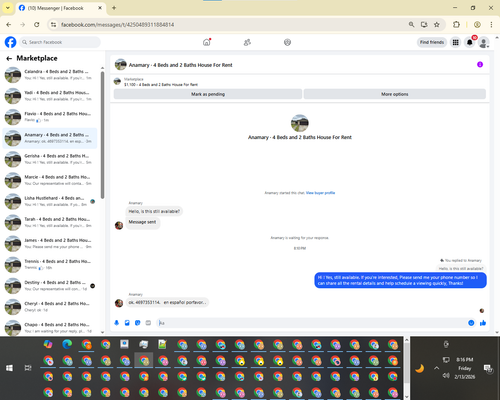Click the More options button
The height and width of the screenshot is (400, 500).
tap(395, 94)
